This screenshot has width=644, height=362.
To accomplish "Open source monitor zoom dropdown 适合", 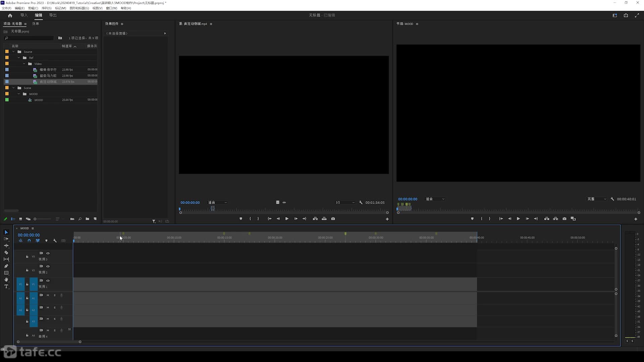I will (217, 202).
